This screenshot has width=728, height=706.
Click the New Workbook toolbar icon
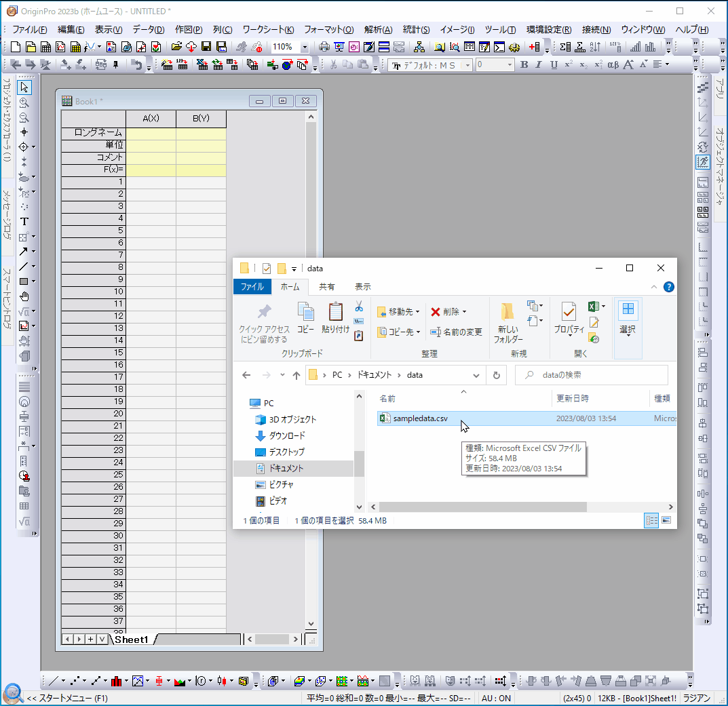(x=45, y=47)
